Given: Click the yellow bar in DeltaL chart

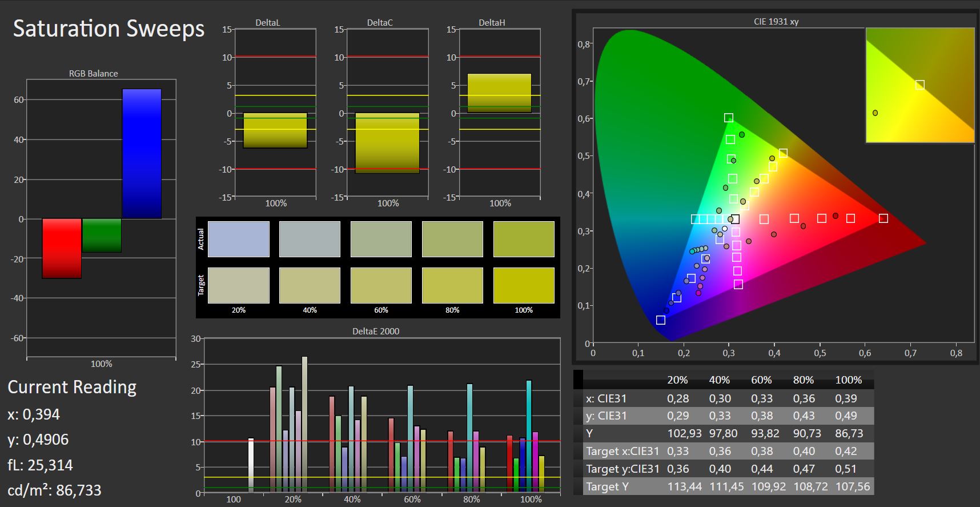Looking at the screenshot, I should pyautogui.click(x=275, y=131).
